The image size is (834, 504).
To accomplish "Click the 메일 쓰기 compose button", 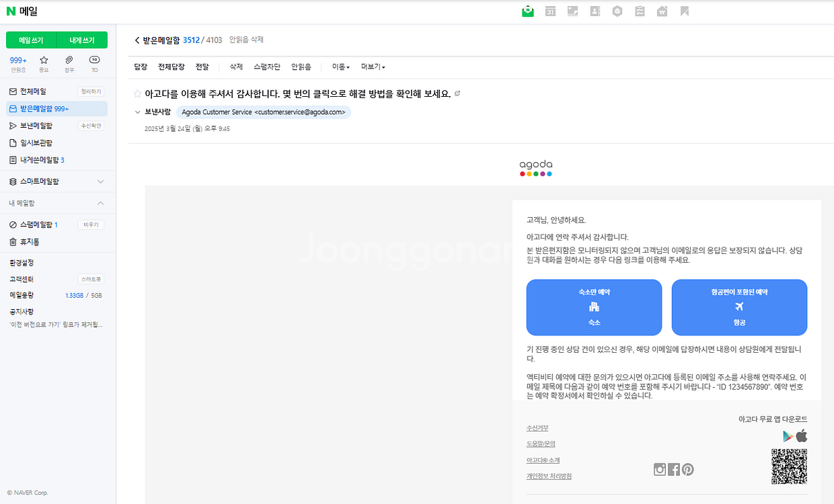I will point(31,40).
